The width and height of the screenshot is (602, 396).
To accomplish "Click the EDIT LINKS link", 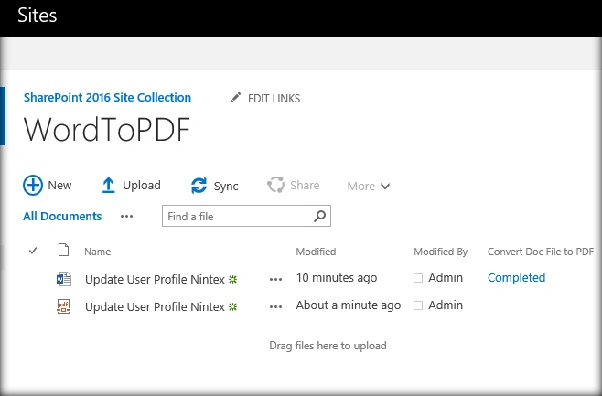I will [274, 98].
